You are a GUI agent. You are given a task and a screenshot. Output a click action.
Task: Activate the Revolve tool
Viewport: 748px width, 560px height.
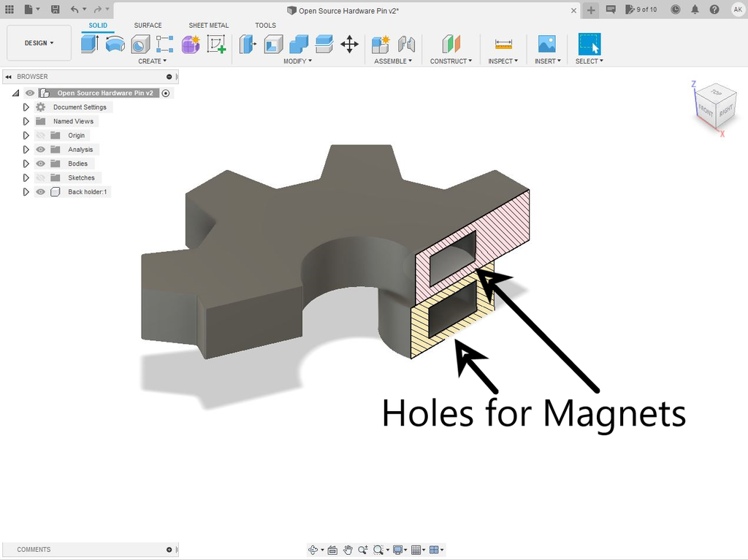(115, 44)
